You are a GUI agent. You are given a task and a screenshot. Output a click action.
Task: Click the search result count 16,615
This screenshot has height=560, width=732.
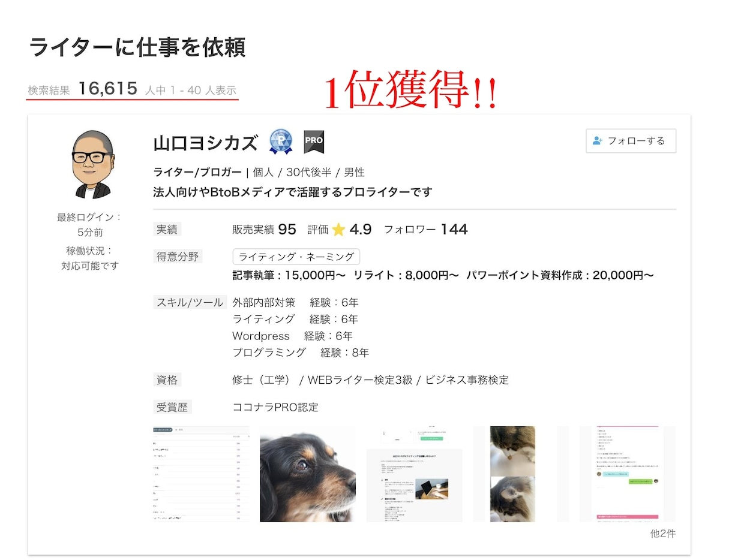[108, 89]
